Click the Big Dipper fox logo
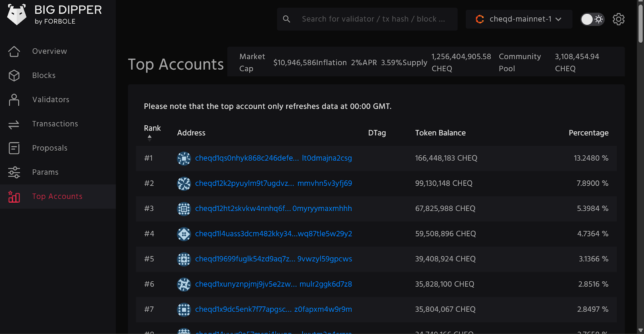The height and width of the screenshot is (334, 644). click(17, 15)
